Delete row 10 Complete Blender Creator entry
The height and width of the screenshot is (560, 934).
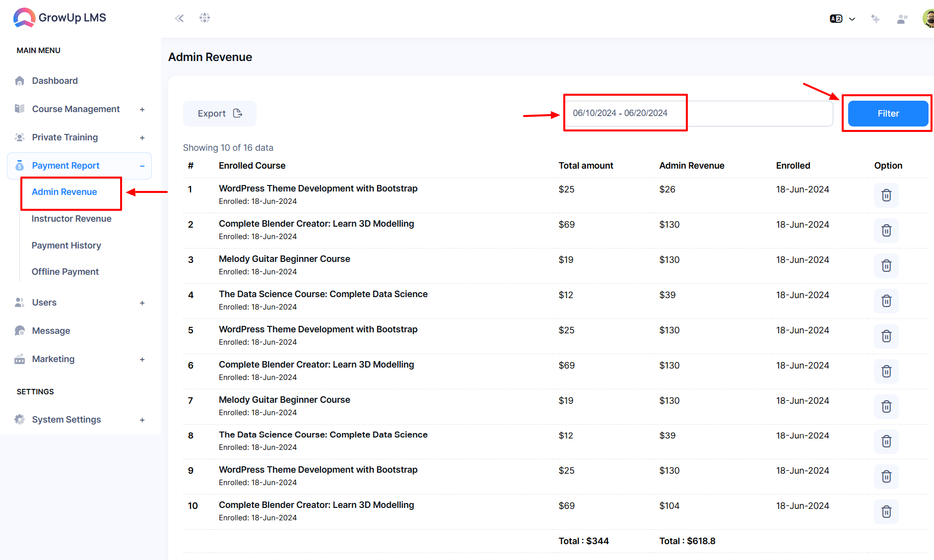[x=886, y=512]
